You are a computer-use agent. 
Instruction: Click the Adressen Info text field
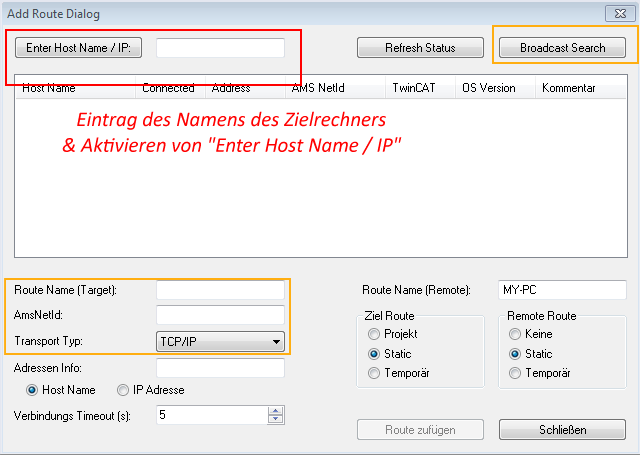[220, 367]
